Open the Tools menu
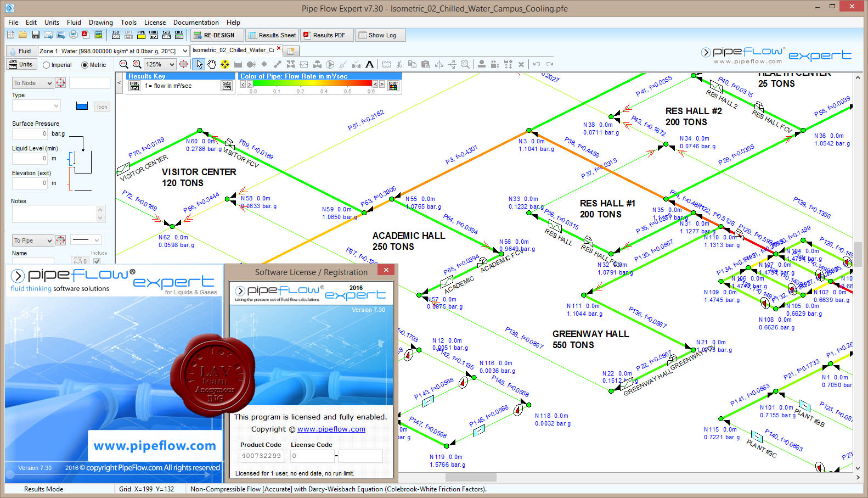868x498 pixels. pos(128,23)
